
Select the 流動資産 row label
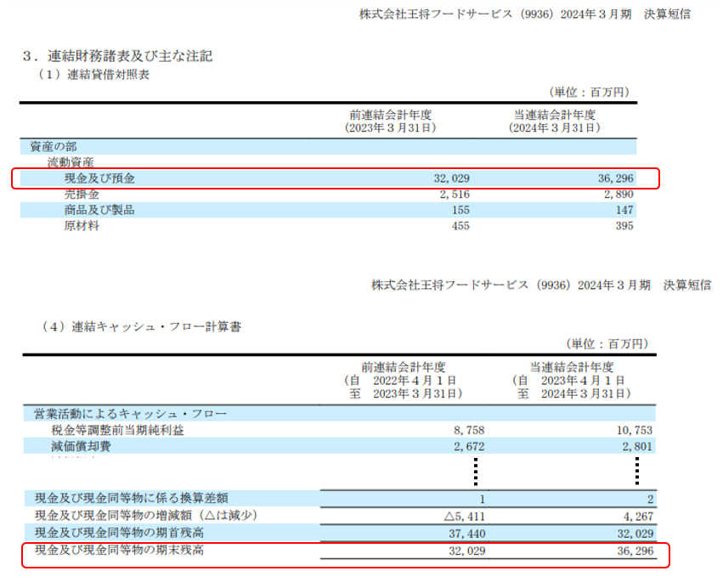point(71,162)
